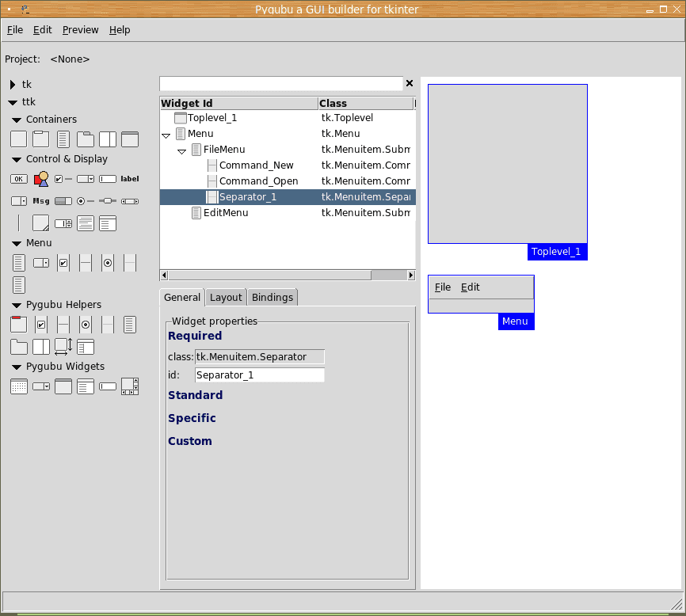This screenshot has width=686, height=616.
Task: Collapse the Pygubu Helpers section
Action: tap(17, 305)
